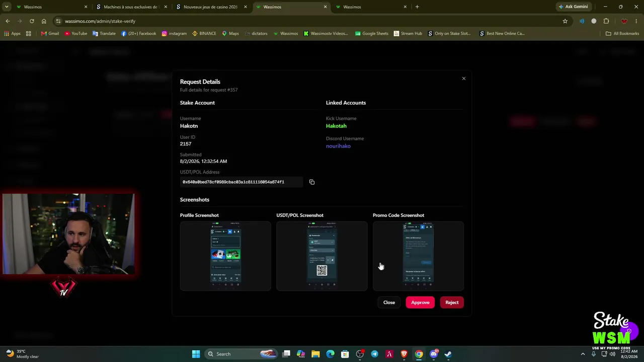Open the Facebook bookmark
The height and width of the screenshot is (362, 644).
[x=138, y=34]
